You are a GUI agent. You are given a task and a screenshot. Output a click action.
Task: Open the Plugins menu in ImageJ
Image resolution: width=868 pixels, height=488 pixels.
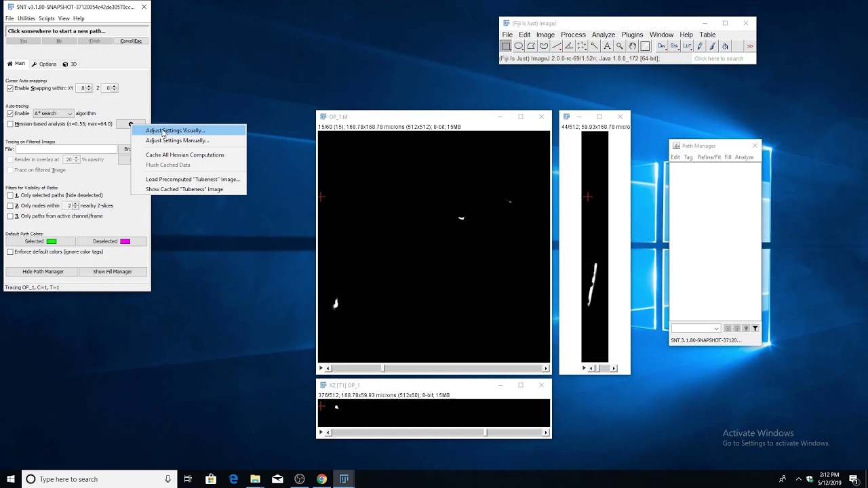pyautogui.click(x=632, y=35)
